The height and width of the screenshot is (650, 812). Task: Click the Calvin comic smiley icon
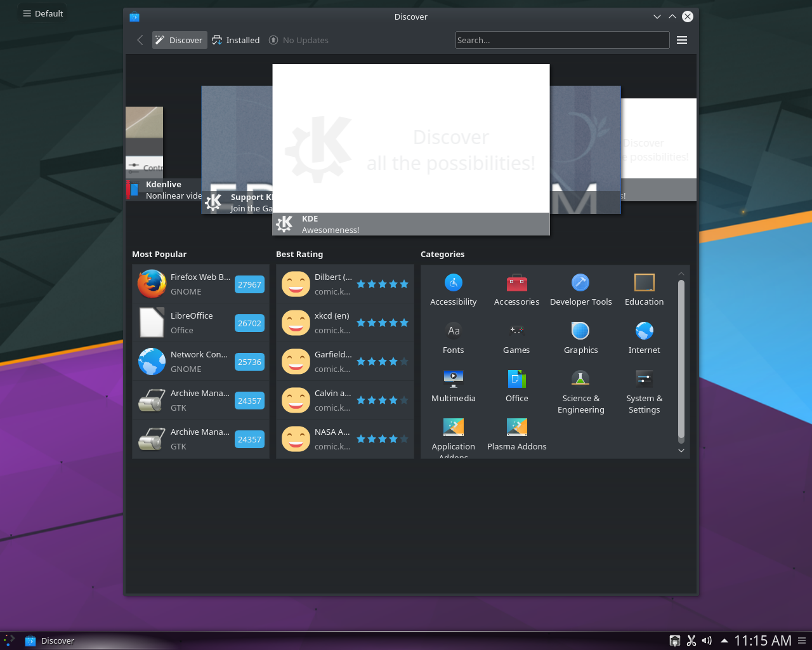(296, 401)
